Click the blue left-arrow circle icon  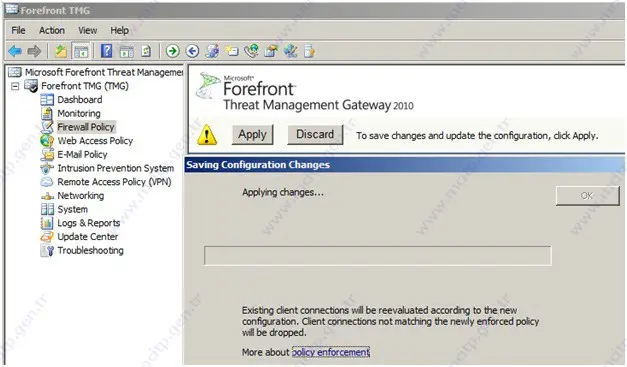click(x=192, y=51)
